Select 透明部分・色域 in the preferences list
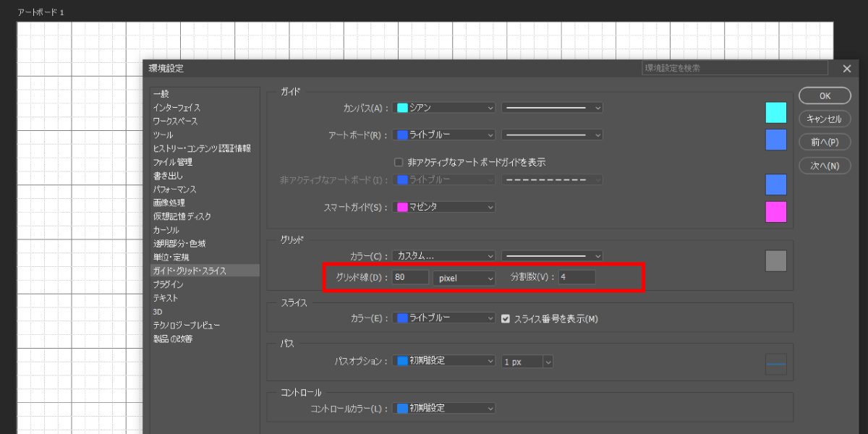 coord(205,244)
